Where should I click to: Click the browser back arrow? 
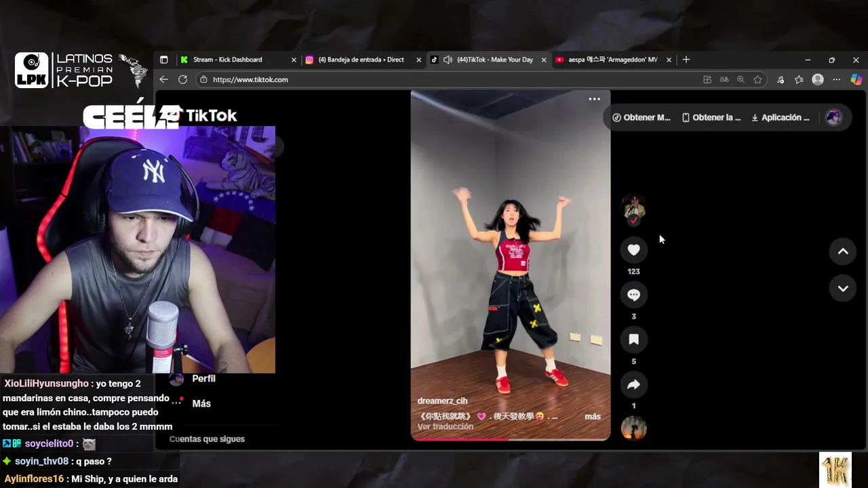tap(163, 79)
